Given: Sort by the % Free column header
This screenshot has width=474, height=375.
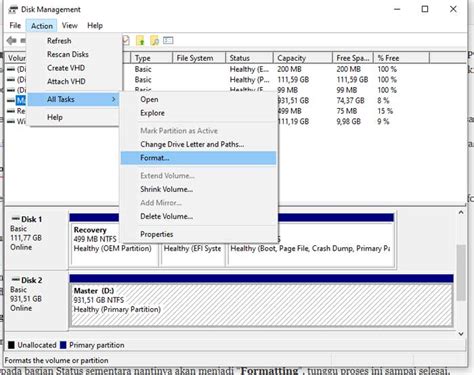Looking at the screenshot, I should 401,58.
